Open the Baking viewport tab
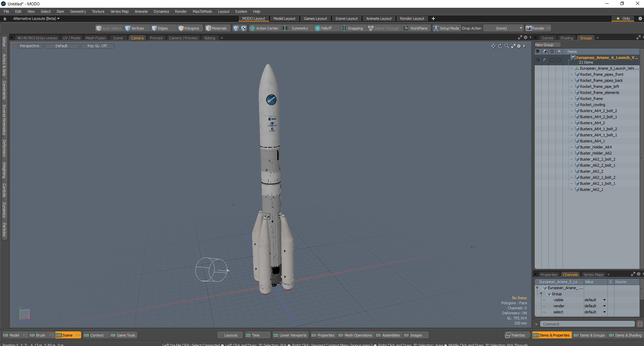The image size is (644, 346). tap(210, 38)
